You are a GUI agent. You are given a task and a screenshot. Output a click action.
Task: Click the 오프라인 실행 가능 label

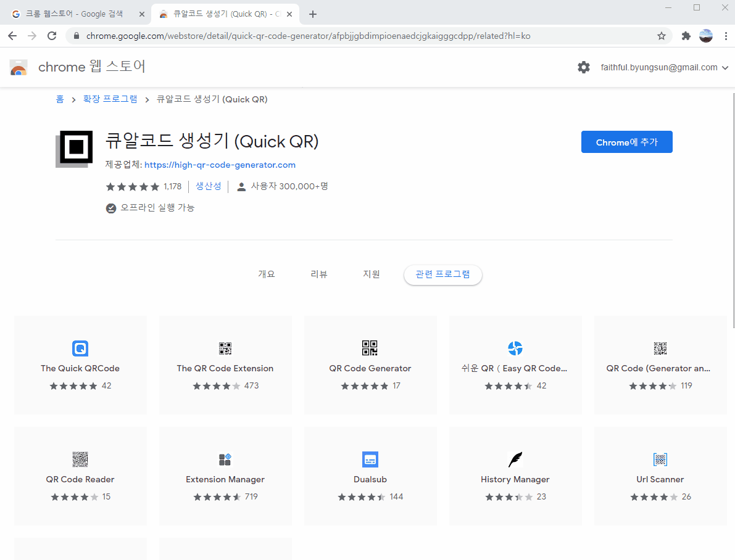[157, 208]
